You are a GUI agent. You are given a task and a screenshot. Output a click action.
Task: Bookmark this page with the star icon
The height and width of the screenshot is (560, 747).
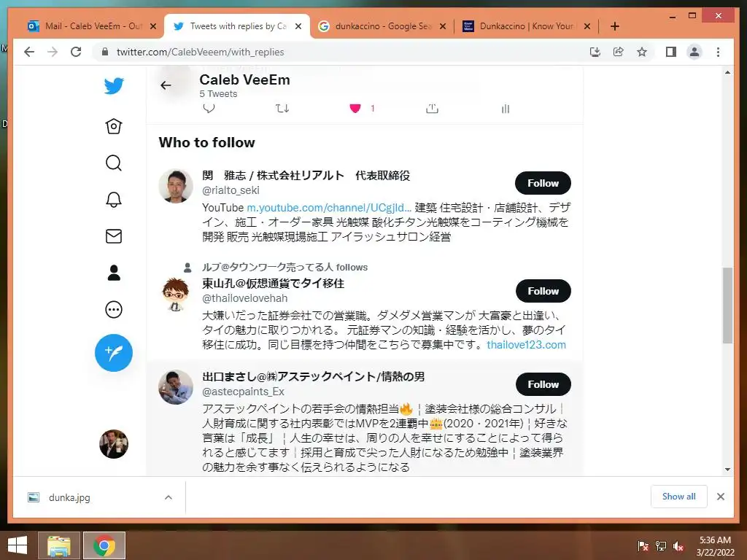point(642,52)
